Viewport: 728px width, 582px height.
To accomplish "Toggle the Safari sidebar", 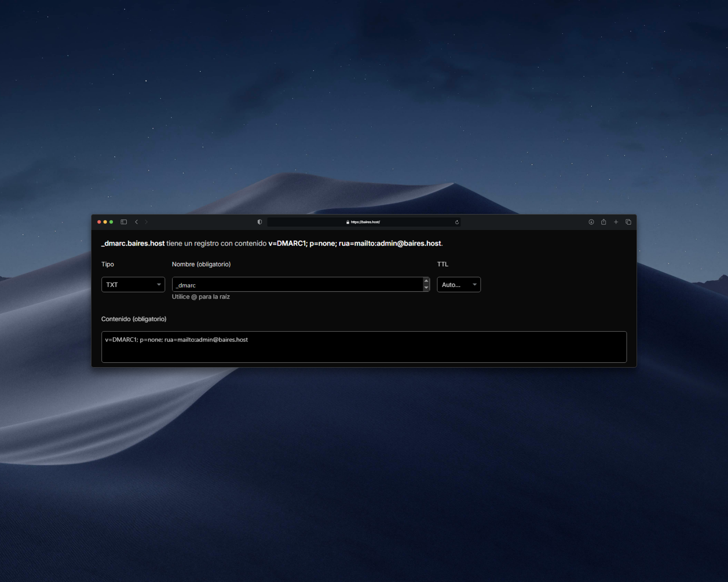I will pyautogui.click(x=124, y=222).
